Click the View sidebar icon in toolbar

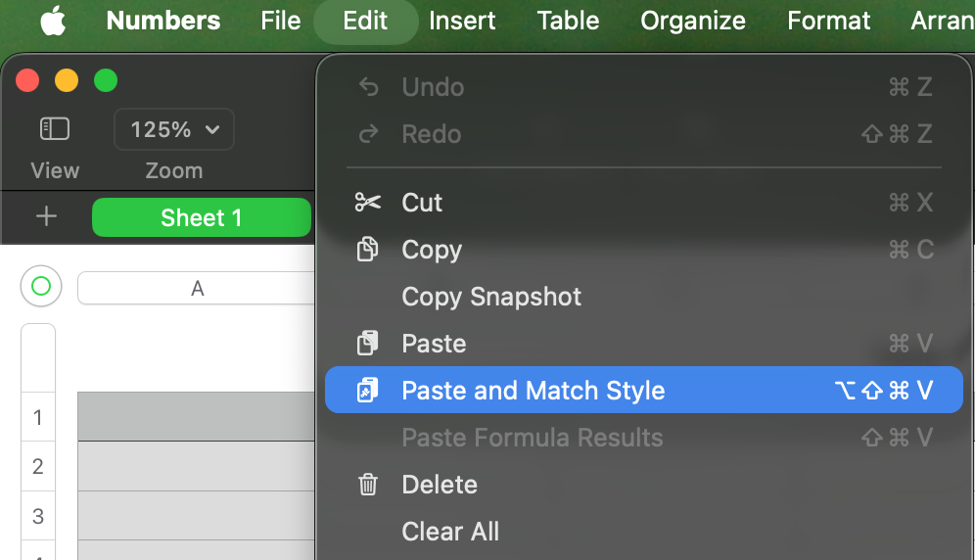[x=55, y=128]
